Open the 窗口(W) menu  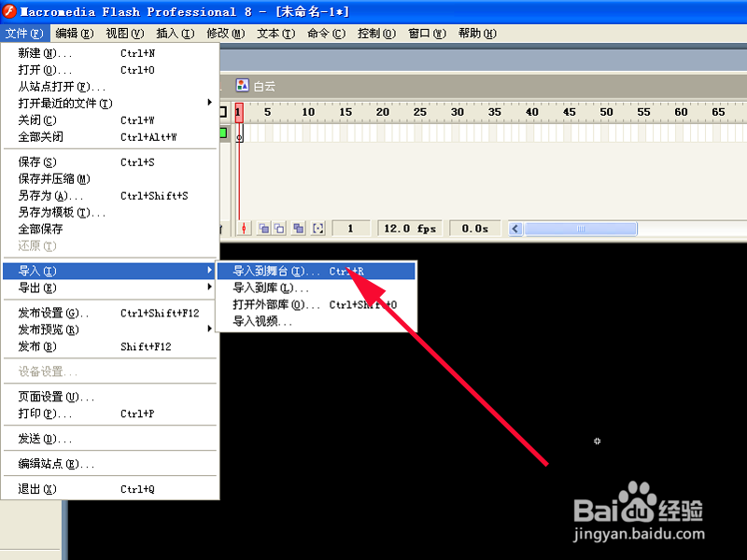428,34
